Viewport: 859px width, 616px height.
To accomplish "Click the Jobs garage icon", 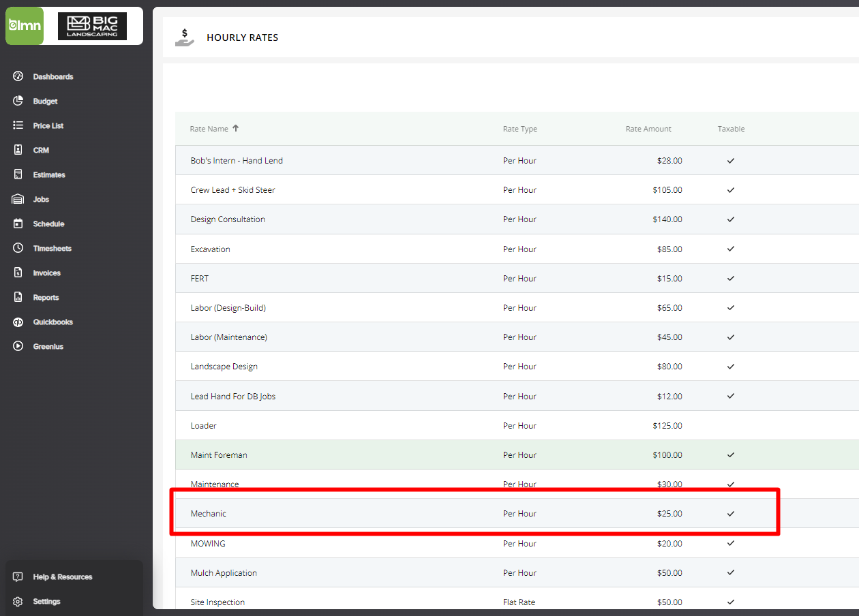I will pyautogui.click(x=18, y=199).
